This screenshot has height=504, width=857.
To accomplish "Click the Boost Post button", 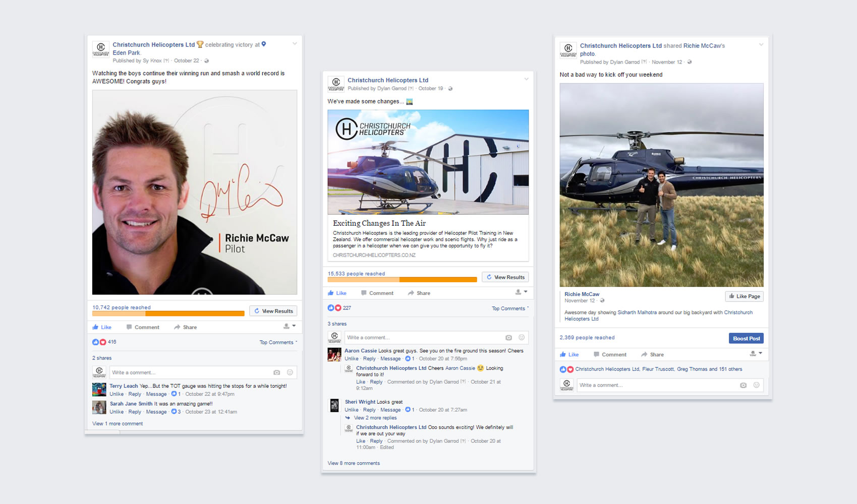I will click(x=746, y=338).
